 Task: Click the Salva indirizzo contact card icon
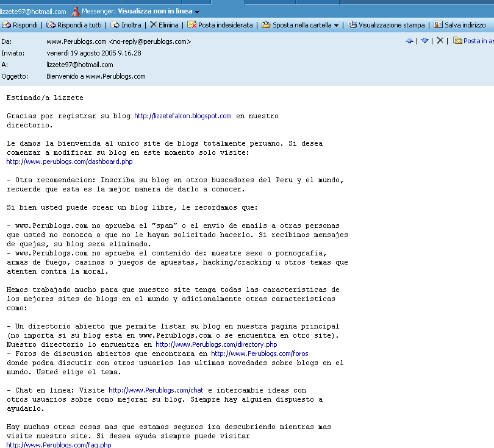pos(438,24)
